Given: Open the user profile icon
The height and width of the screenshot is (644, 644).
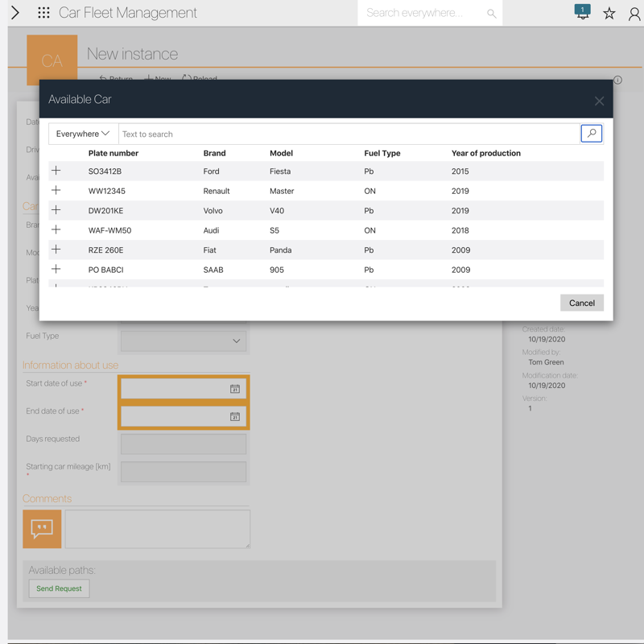Looking at the screenshot, I should coord(634,14).
